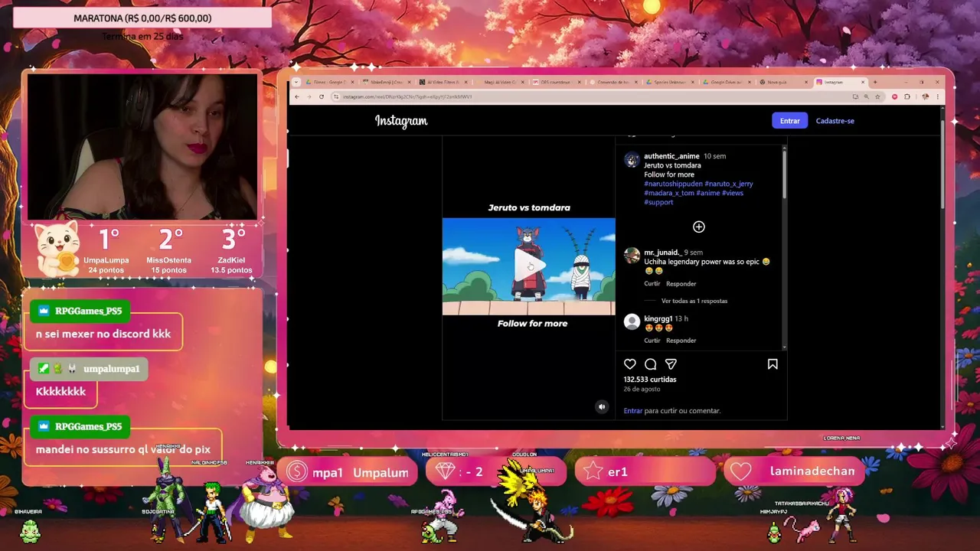Image resolution: width=980 pixels, height=551 pixels.
Task: Load more comments with the plus circle icon
Action: click(699, 227)
